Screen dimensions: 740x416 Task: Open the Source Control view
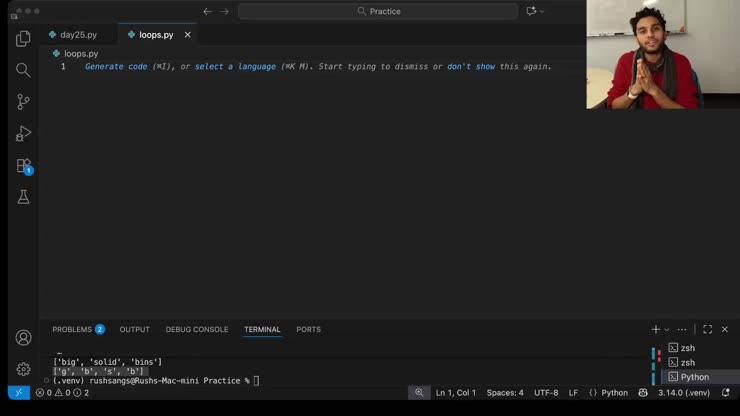23,102
